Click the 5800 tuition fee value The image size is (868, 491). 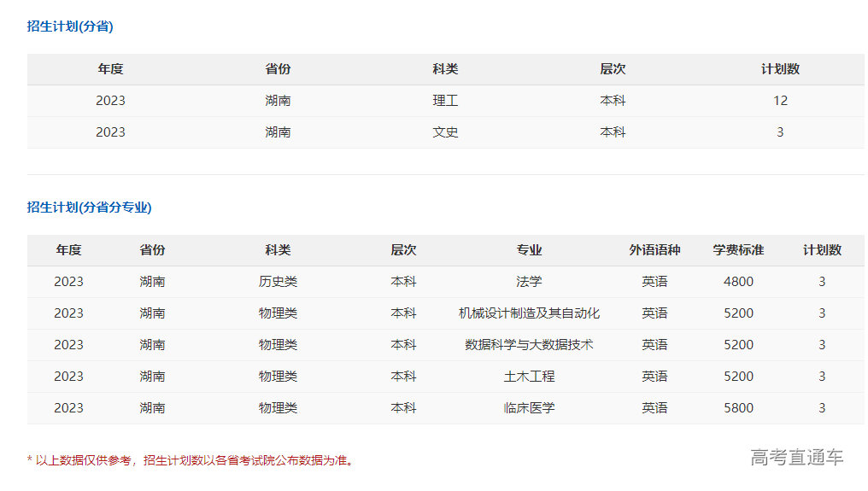(x=738, y=408)
